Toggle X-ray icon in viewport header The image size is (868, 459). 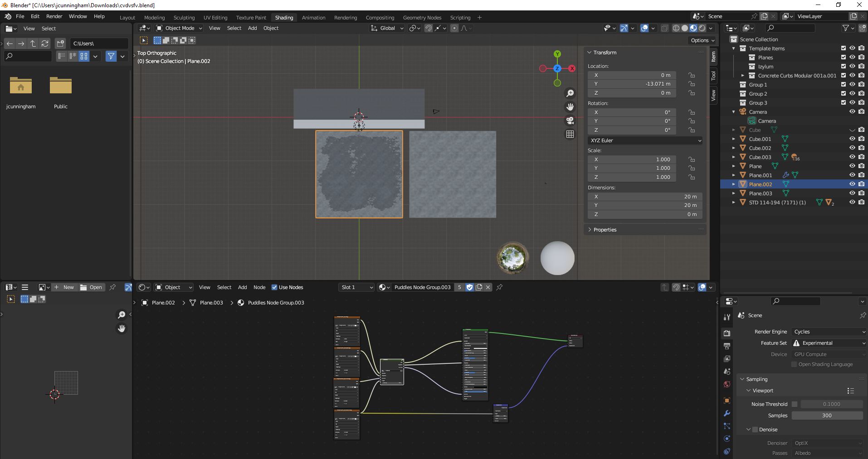pos(664,28)
